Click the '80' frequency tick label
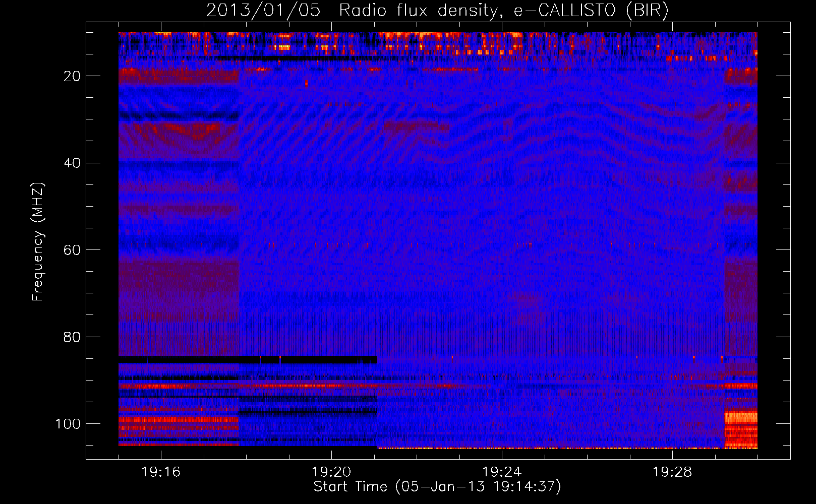Image resolution: width=816 pixels, height=504 pixels. coord(72,337)
